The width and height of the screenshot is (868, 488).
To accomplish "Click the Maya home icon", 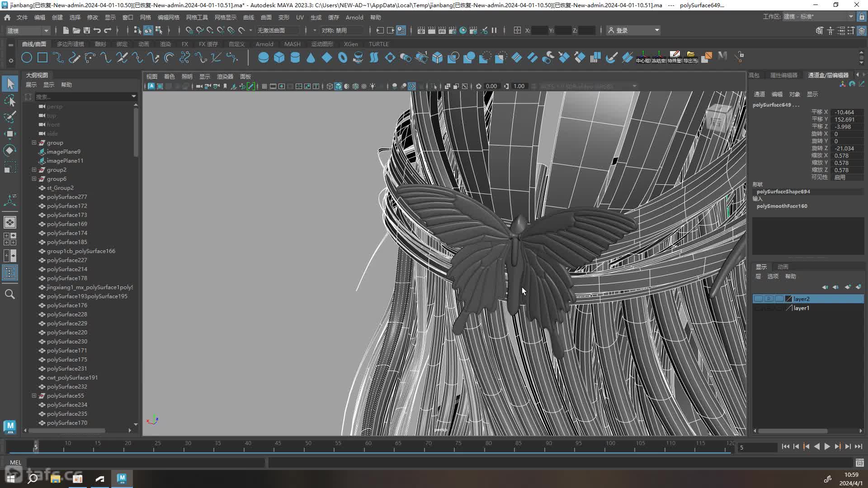I will click(7, 17).
